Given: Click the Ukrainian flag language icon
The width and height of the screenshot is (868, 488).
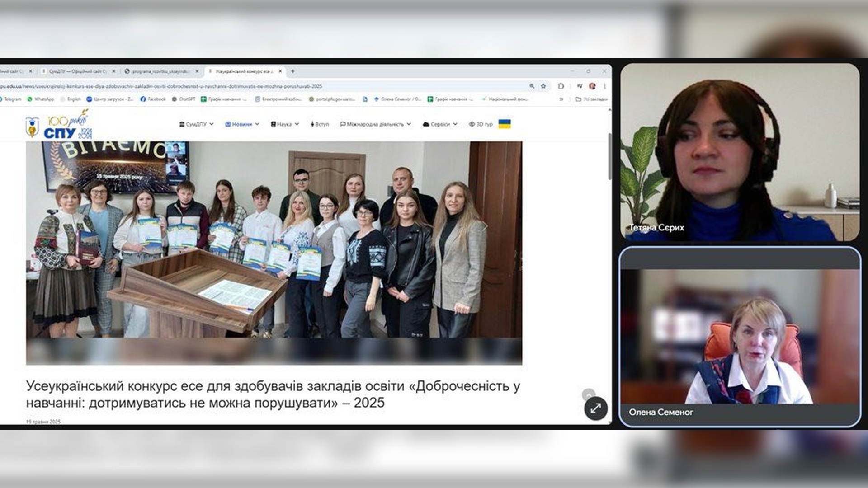Looking at the screenshot, I should (x=505, y=124).
